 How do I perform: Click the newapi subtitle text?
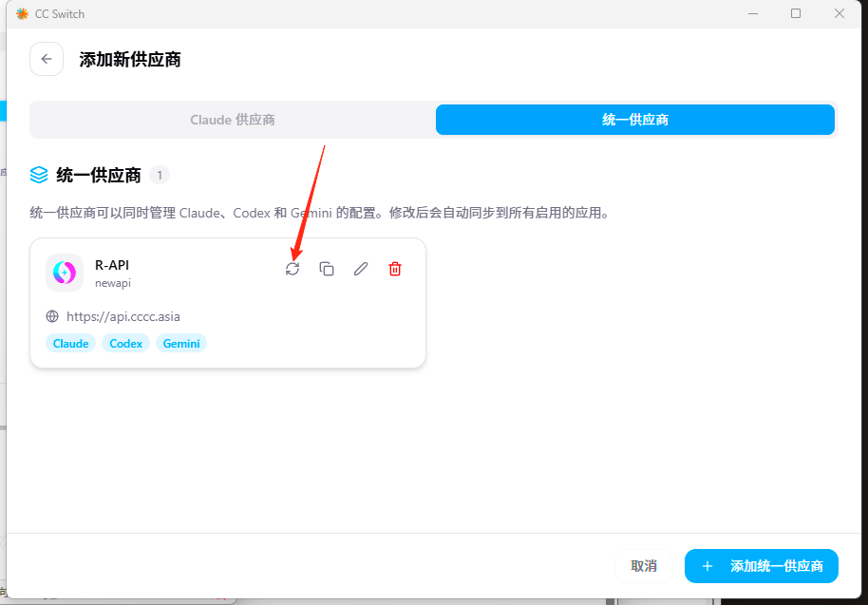(x=113, y=283)
